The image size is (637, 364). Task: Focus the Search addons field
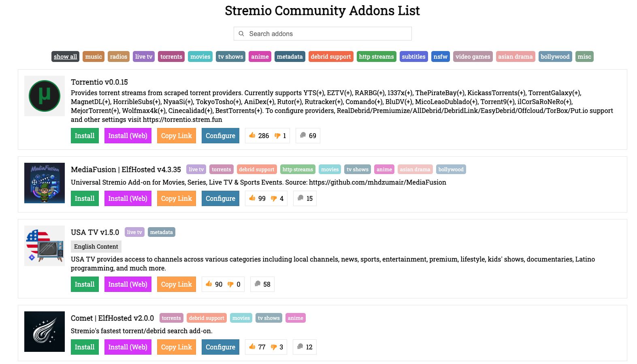(x=322, y=34)
